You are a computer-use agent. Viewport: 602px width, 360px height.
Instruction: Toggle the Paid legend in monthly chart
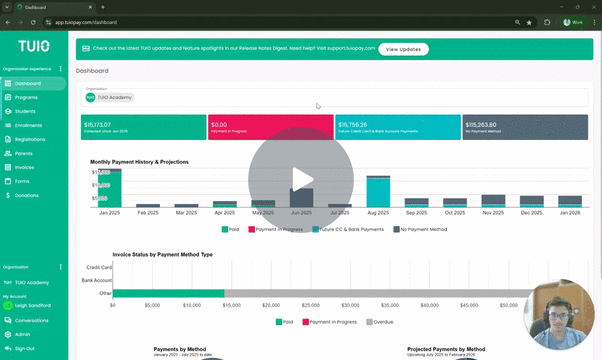[x=230, y=230]
